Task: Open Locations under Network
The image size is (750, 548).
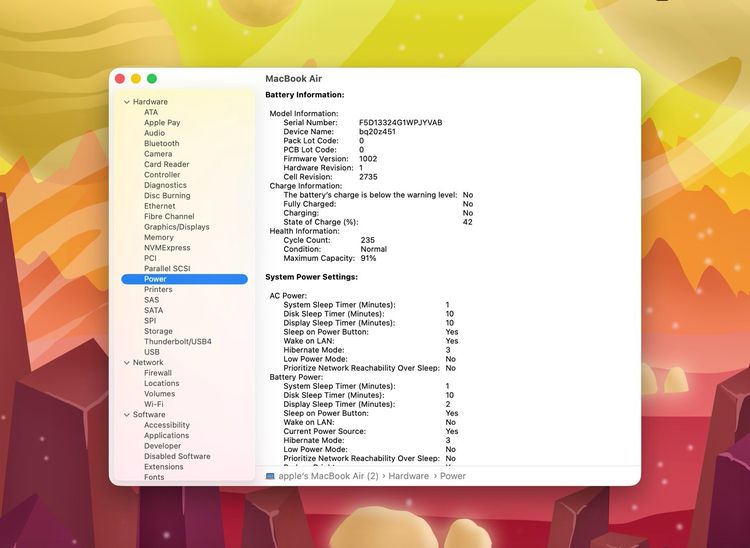Action: click(162, 384)
